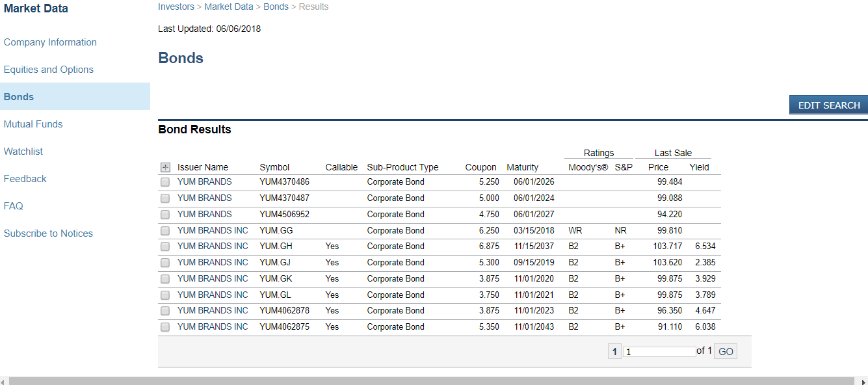Image resolution: width=868 pixels, height=385 pixels.
Task: Sort by the Price column header
Action: pyautogui.click(x=658, y=167)
